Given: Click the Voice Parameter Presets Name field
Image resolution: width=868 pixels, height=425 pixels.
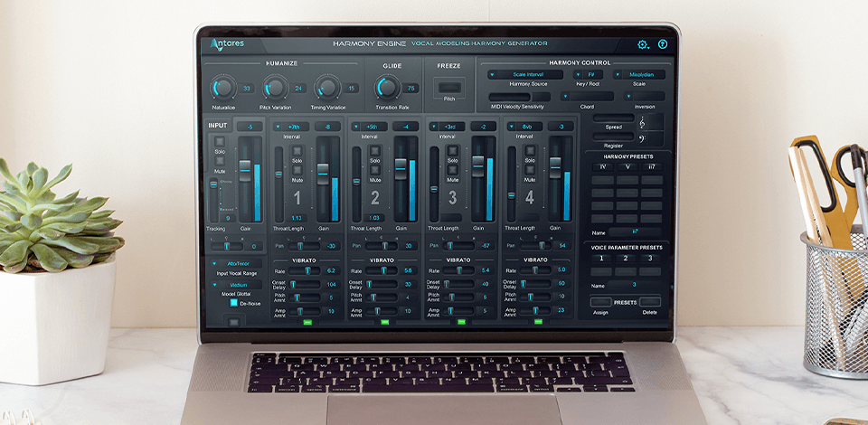Looking at the screenshot, I should 635,285.
